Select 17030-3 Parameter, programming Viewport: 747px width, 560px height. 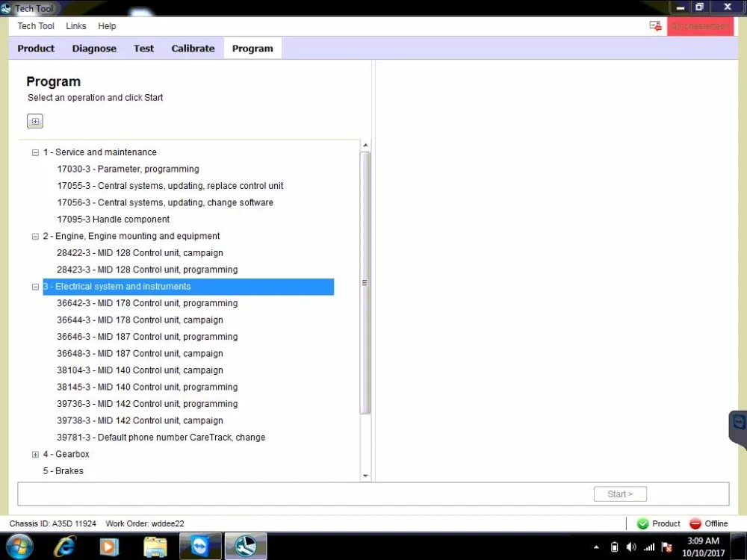pos(128,169)
